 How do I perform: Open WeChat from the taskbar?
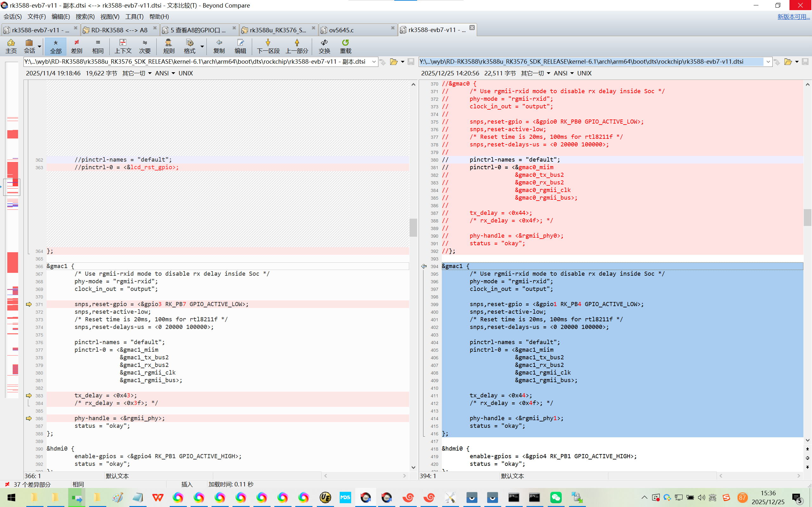pos(556,497)
